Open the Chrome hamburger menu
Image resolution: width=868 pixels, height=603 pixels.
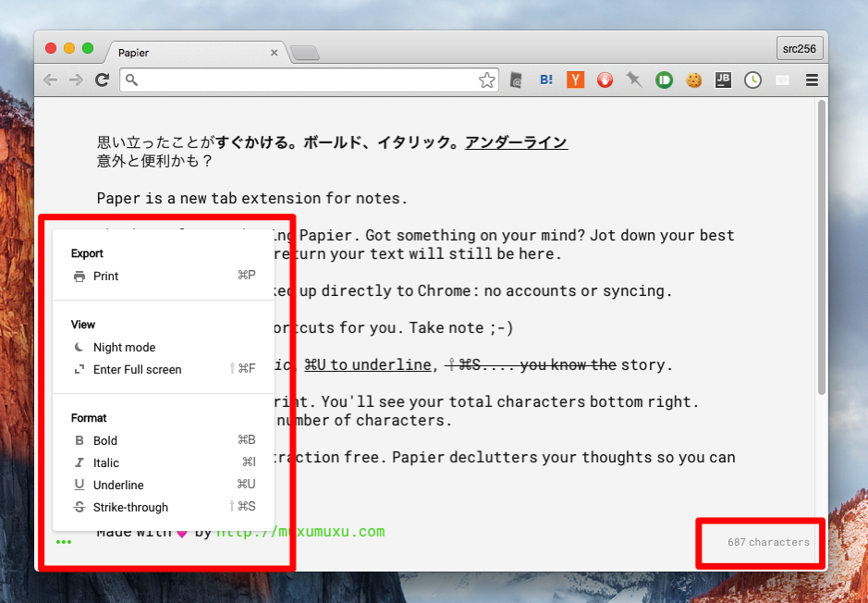(x=812, y=80)
